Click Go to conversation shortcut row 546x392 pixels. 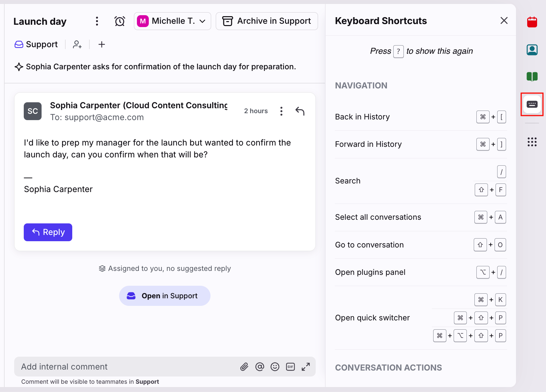point(421,245)
